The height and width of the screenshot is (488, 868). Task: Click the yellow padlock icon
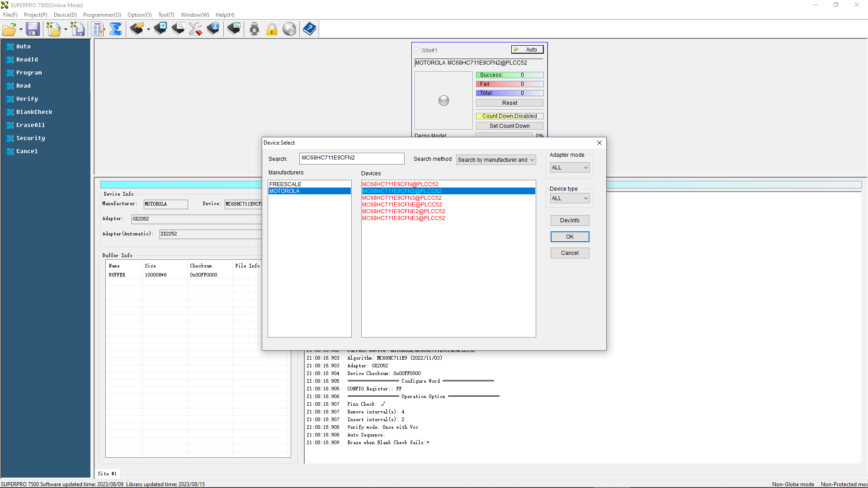[272, 29]
